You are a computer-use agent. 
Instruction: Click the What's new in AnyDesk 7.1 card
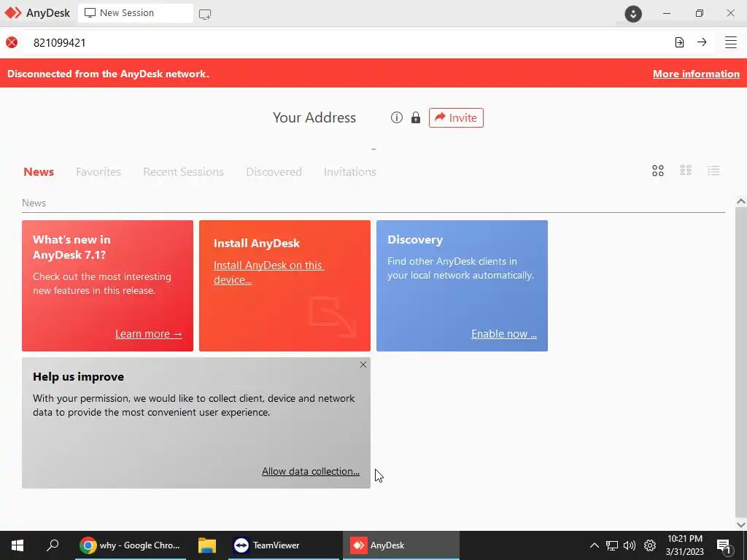pyautogui.click(x=108, y=286)
